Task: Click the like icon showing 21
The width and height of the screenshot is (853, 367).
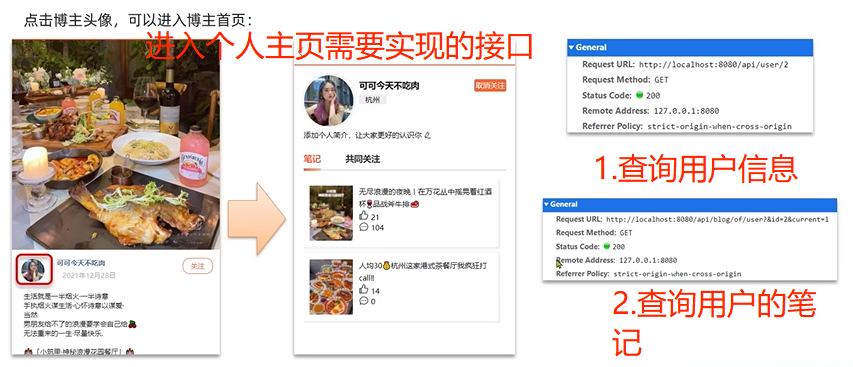Action: click(x=363, y=216)
